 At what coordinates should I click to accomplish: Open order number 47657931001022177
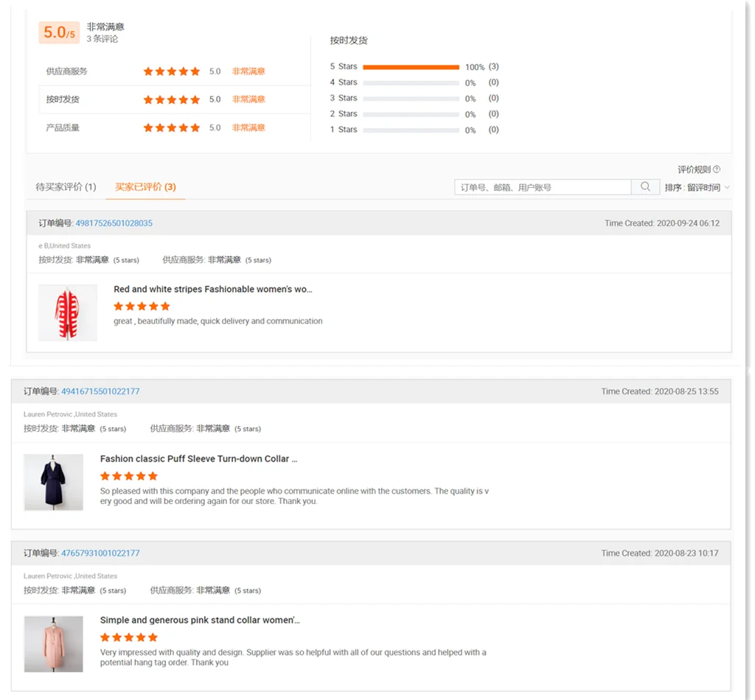click(100, 553)
